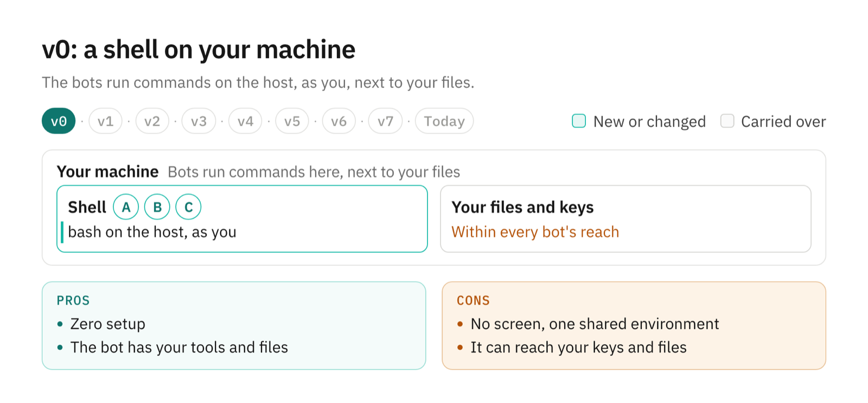Switch to the v5 version step
868x403 pixels.
(x=292, y=121)
